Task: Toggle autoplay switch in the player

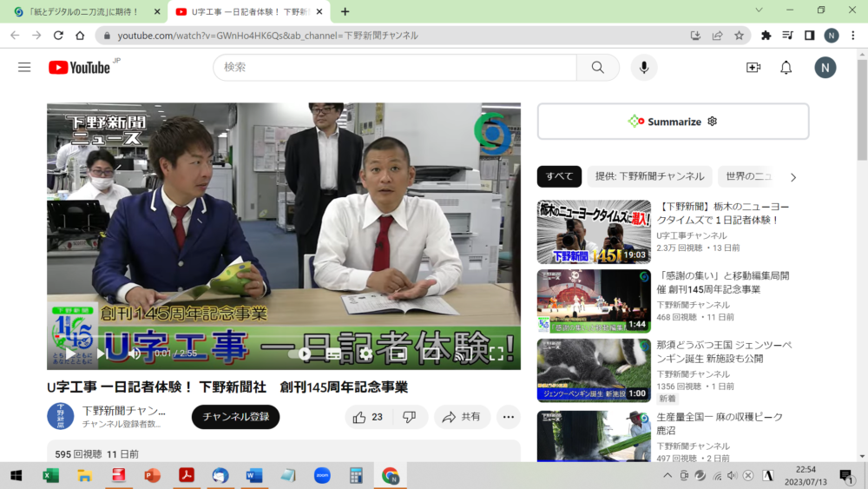Action: point(303,354)
